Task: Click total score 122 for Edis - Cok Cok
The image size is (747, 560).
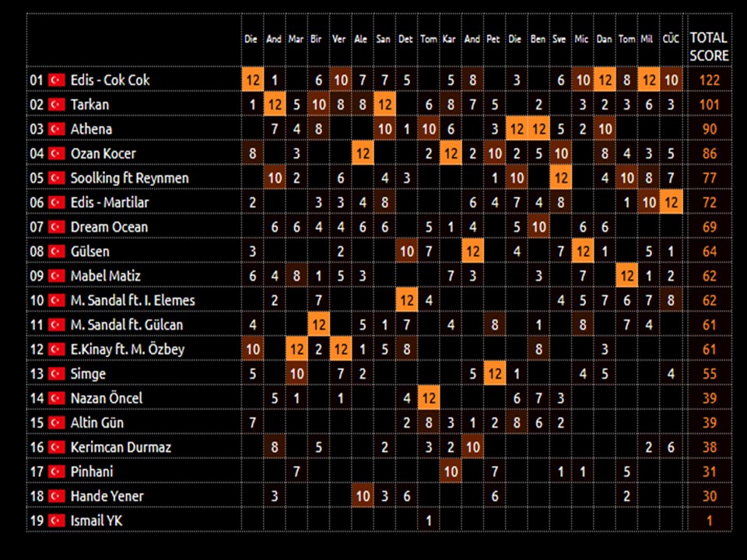Action: coord(709,79)
